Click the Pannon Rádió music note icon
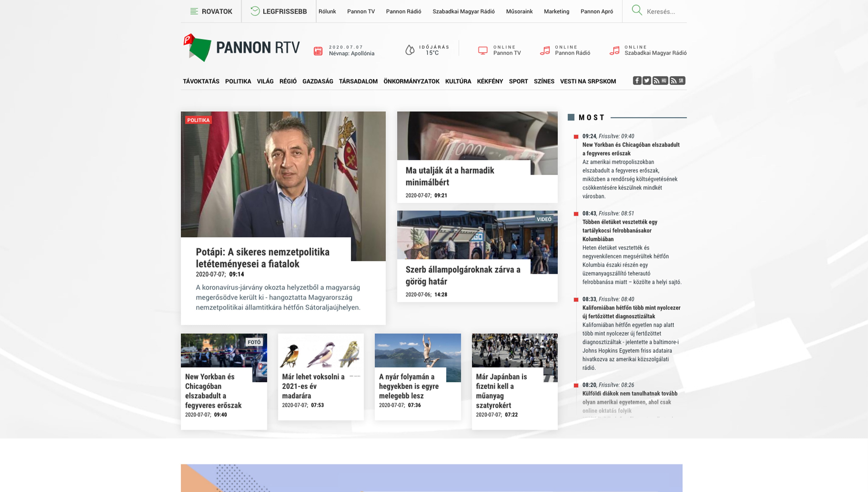This screenshot has width=868, height=492. tap(545, 50)
